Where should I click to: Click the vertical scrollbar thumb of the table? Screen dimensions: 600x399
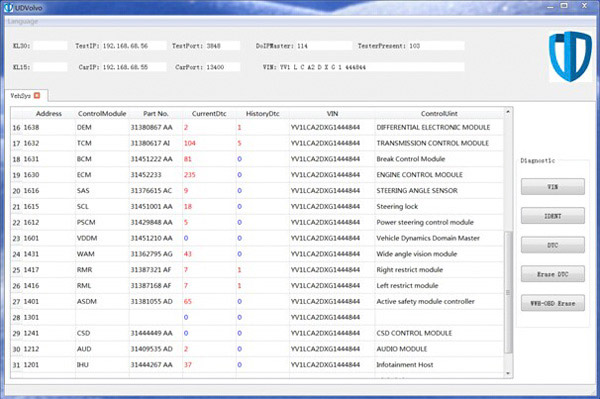click(x=508, y=292)
